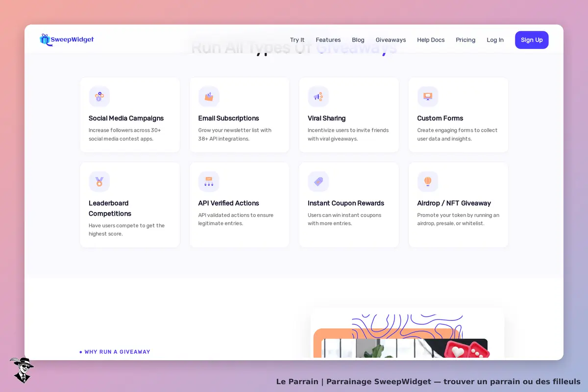Open the Try It menu item
588x392 pixels.
point(297,40)
